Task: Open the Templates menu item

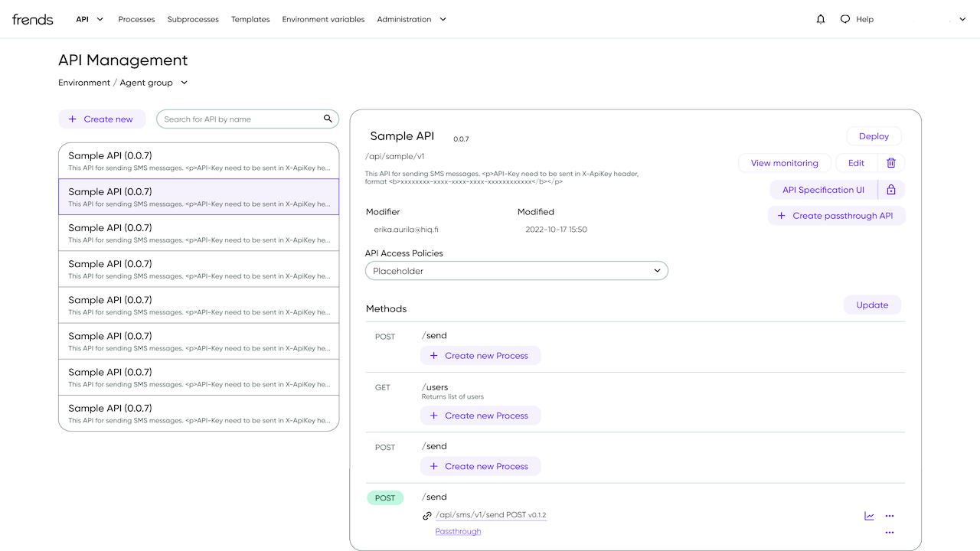Action: pyautogui.click(x=250, y=19)
